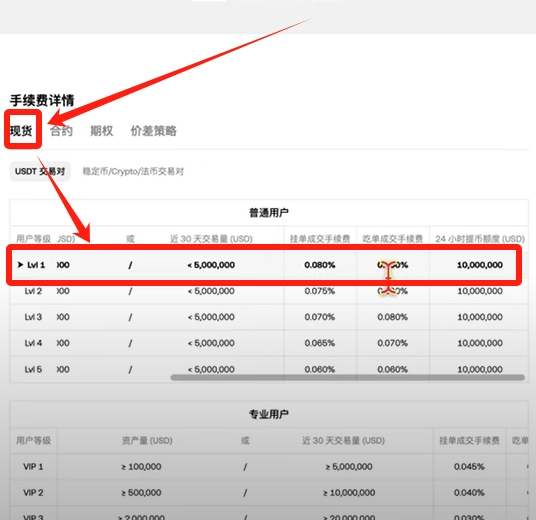Select the USDT 交易对 filter button
The width and height of the screenshot is (536, 520).
pos(40,171)
